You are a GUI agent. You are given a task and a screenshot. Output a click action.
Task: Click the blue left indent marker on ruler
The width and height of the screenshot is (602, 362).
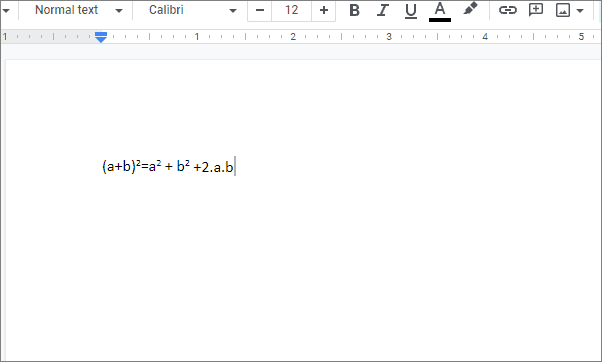(x=101, y=38)
